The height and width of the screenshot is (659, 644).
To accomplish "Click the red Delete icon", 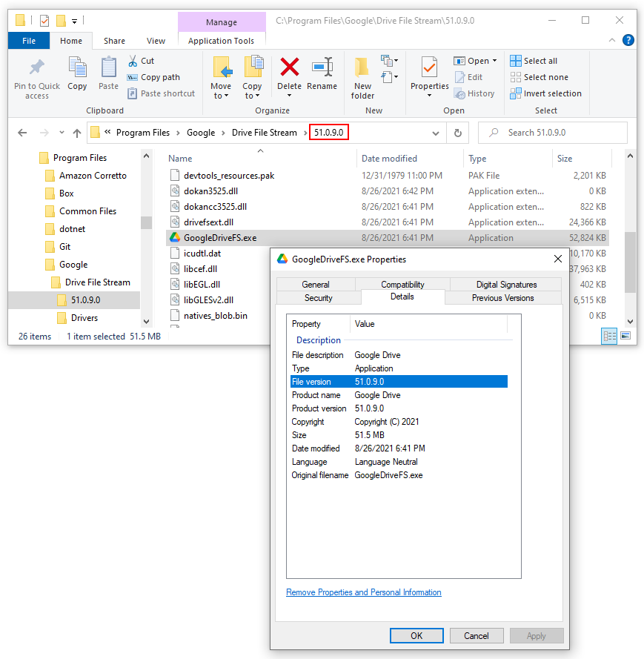I will point(290,67).
